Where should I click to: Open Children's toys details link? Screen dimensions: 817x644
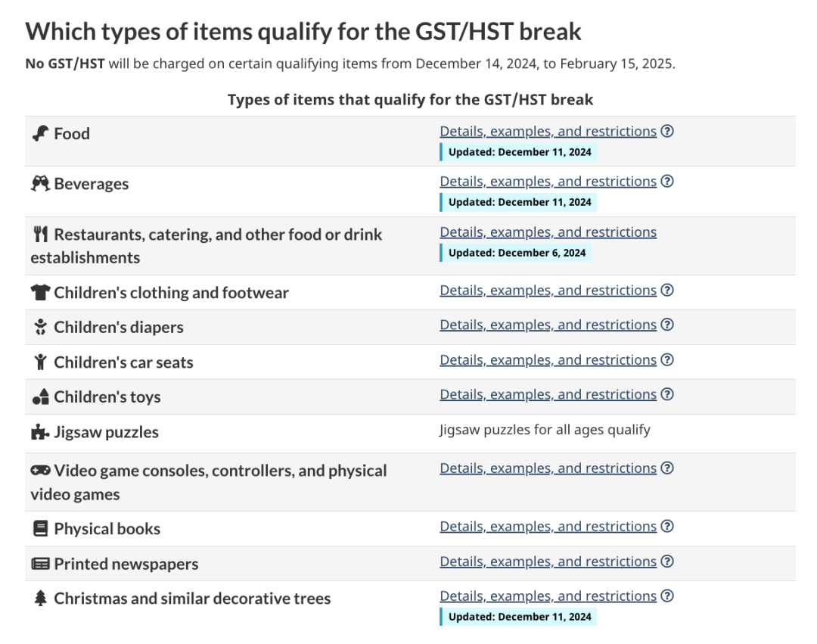(x=548, y=394)
